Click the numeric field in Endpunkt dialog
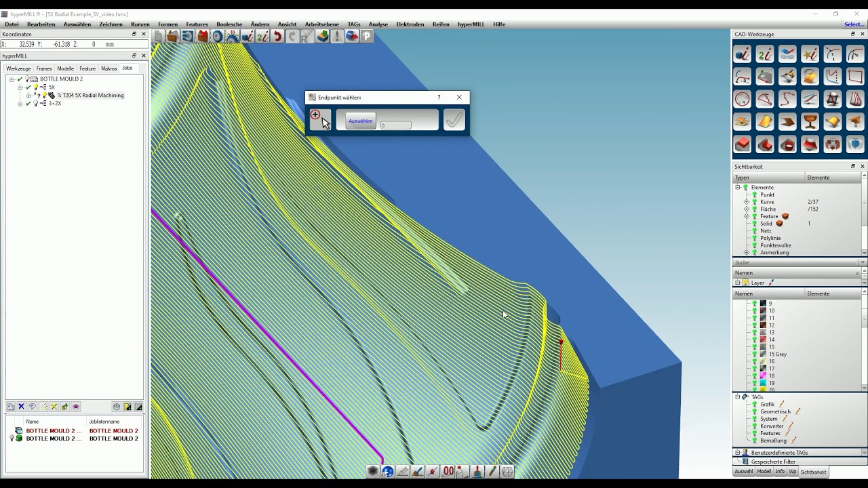868x488 pixels. [x=396, y=125]
